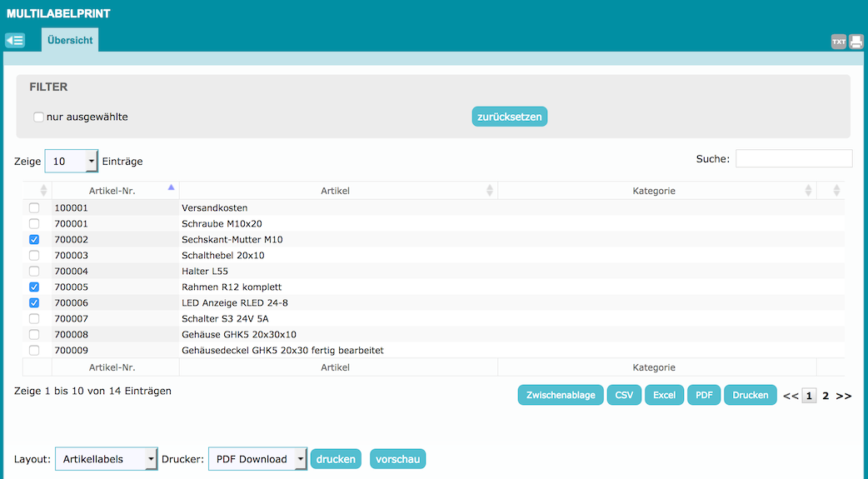Viewport: 868px width, 479px height.
Task: Sort by Kategorie column arrows
Action: point(808,191)
